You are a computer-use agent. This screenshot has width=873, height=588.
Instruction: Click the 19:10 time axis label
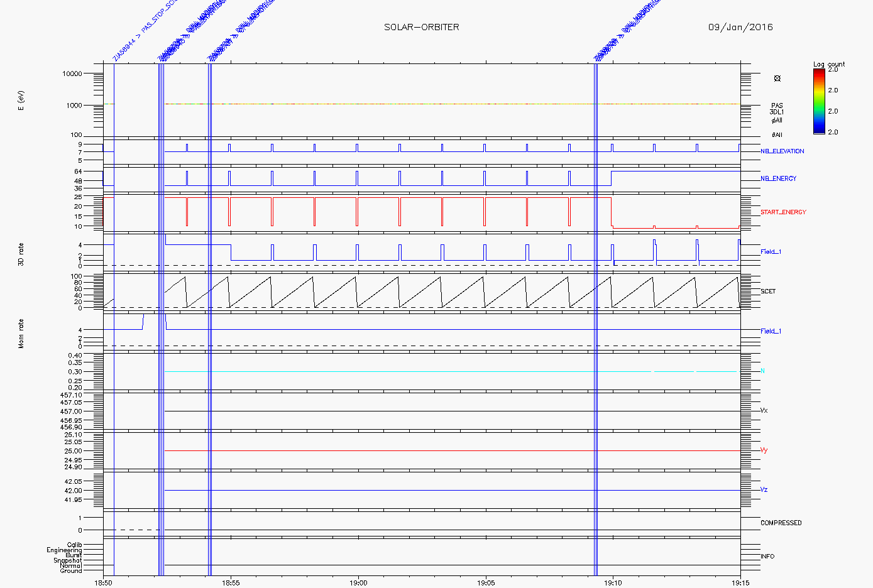point(613,583)
